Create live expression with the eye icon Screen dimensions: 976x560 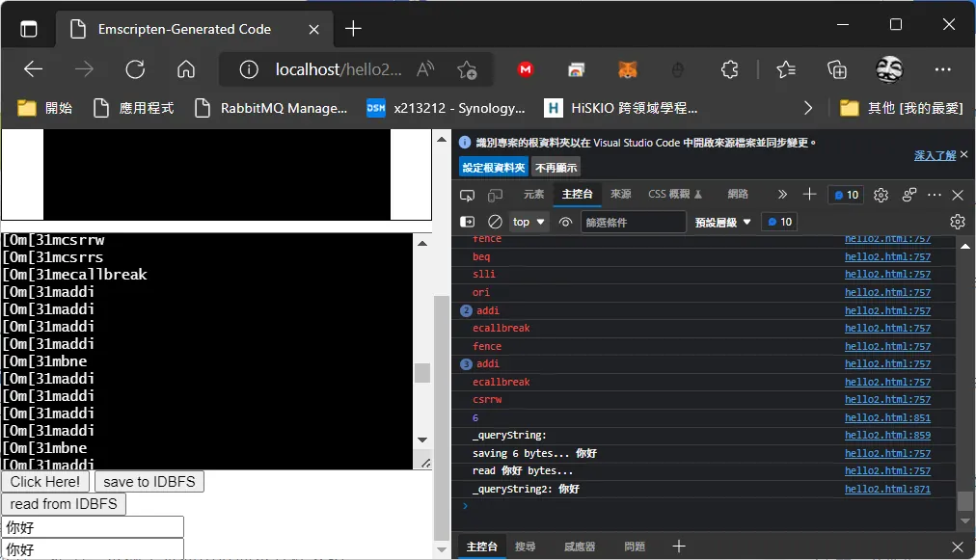point(565,222)
